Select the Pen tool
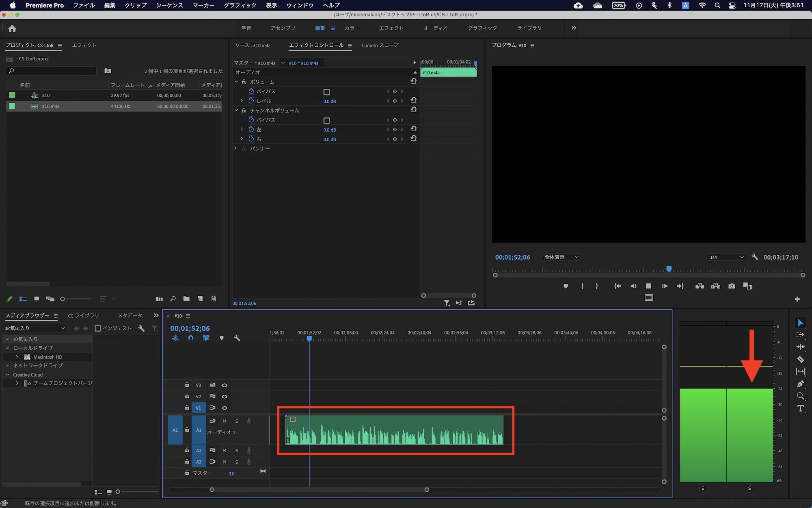The width and height of the screenshot is (812, 508). tap(800, 384)
